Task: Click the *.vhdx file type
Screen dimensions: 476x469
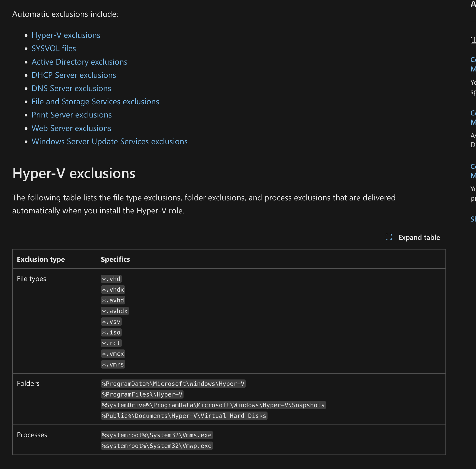Action: [113, 290]
